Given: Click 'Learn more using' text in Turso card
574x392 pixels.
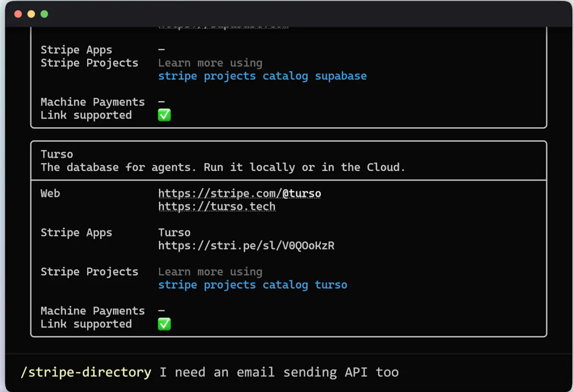Looking at the screenshot, I should pos(210,272).
